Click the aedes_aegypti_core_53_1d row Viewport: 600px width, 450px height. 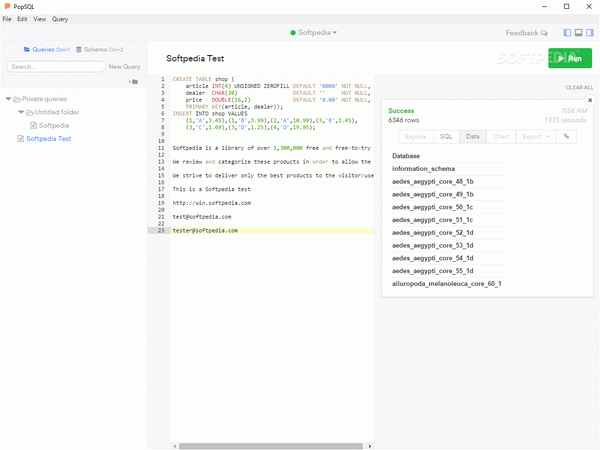pyautogui.click(x=447, y=245)
